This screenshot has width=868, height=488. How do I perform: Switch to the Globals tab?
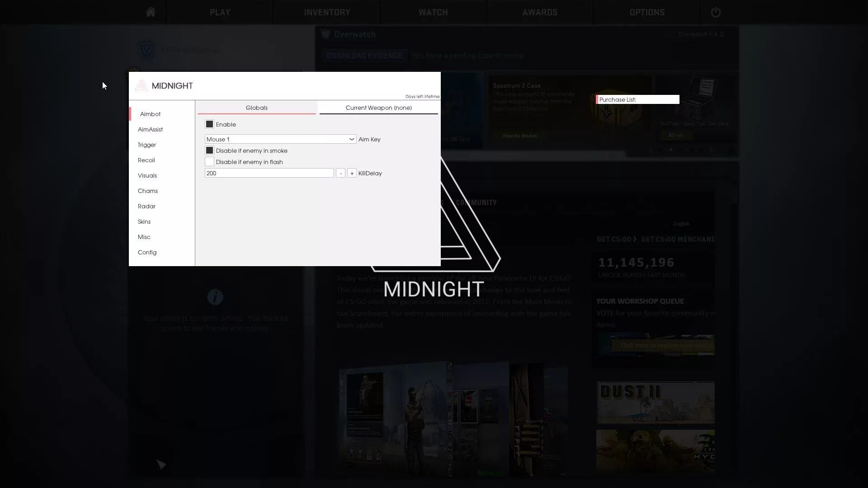pos(257,108)
